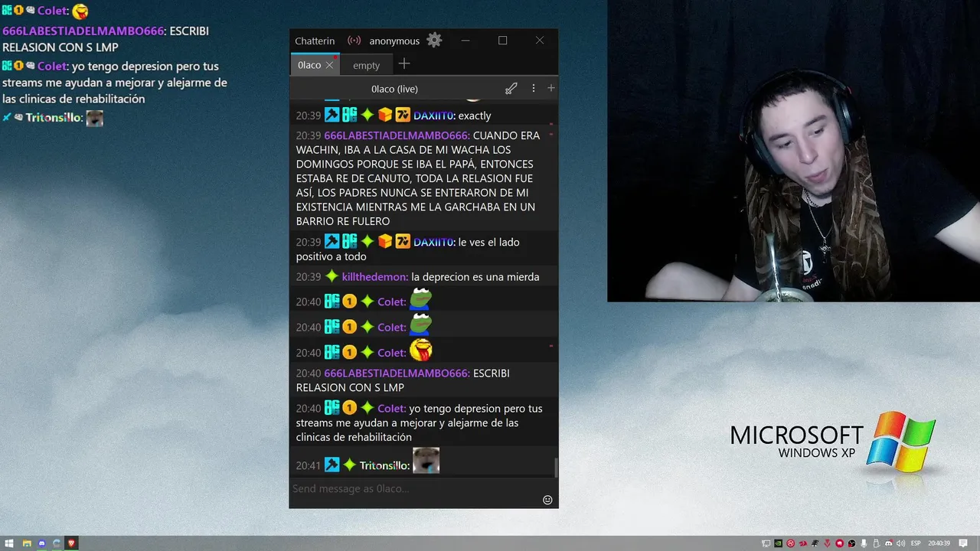Add a new split in header
Screen dimensions: 980x551
coord(550,89)
